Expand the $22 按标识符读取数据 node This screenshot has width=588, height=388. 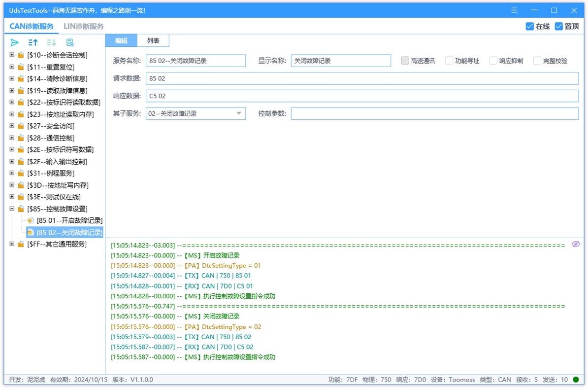pyautogui.click(x=12, y=102)
